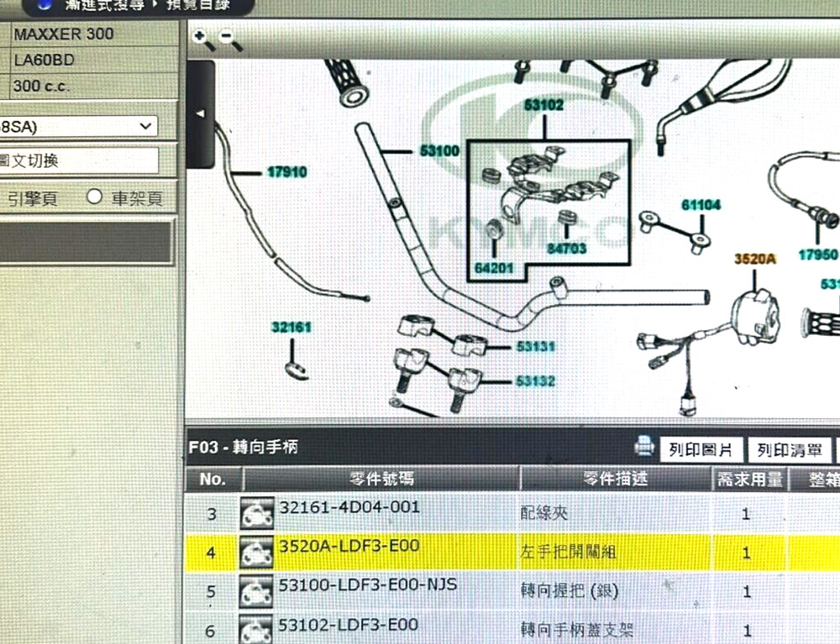Click diagram label 61104

(701, 205)
